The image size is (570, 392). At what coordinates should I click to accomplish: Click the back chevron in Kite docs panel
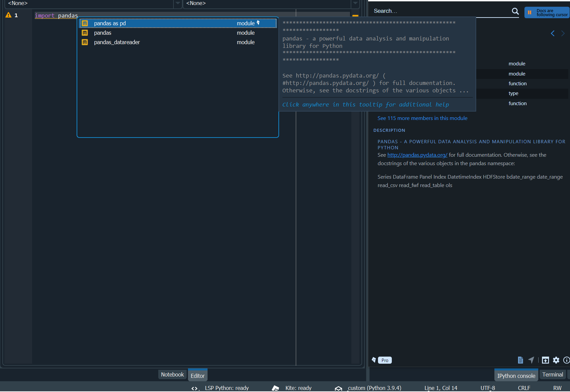(x=553, y=33)
